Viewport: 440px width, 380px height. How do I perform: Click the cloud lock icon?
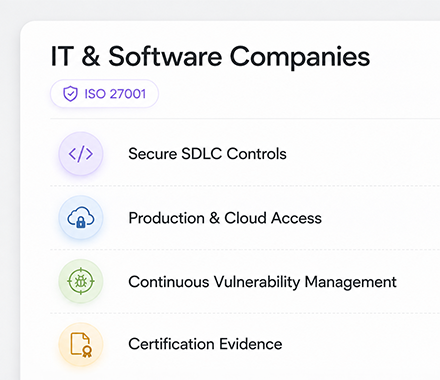[81, 217]
